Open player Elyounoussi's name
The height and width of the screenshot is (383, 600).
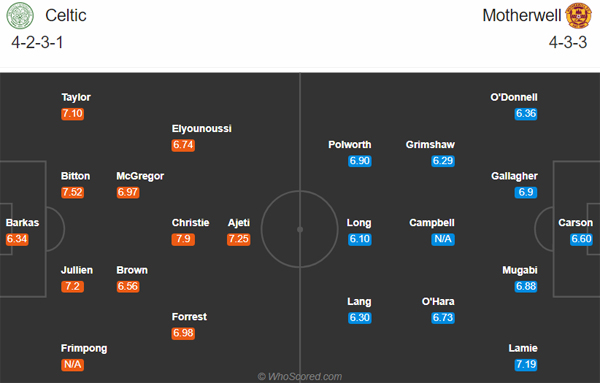coord(202,129)
